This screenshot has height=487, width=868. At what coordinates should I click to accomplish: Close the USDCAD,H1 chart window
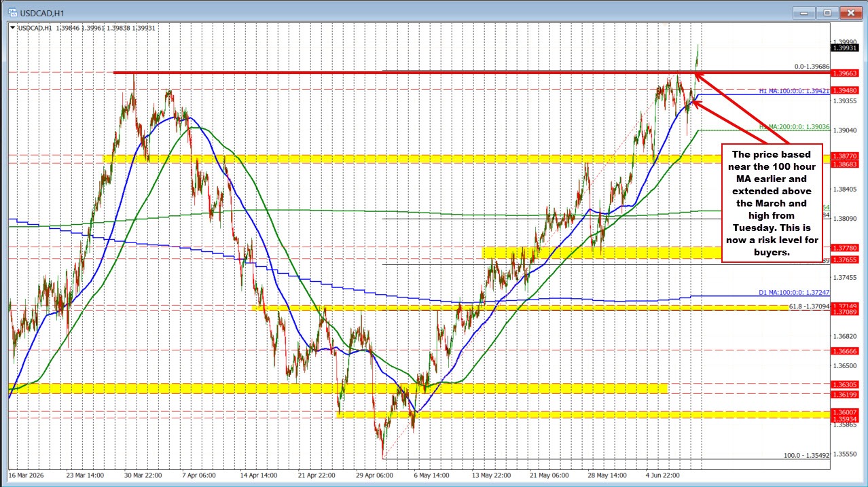pyautogui.click(x=850, y=12)
